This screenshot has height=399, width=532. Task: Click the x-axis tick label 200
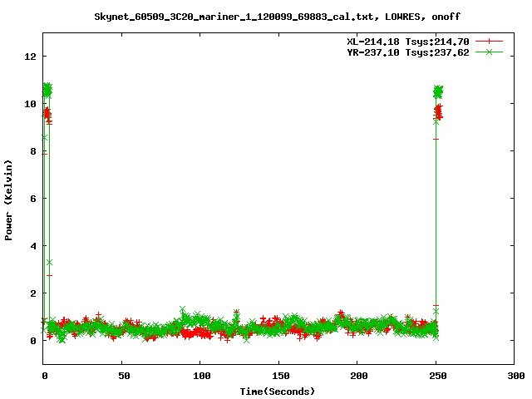point(359,376)
